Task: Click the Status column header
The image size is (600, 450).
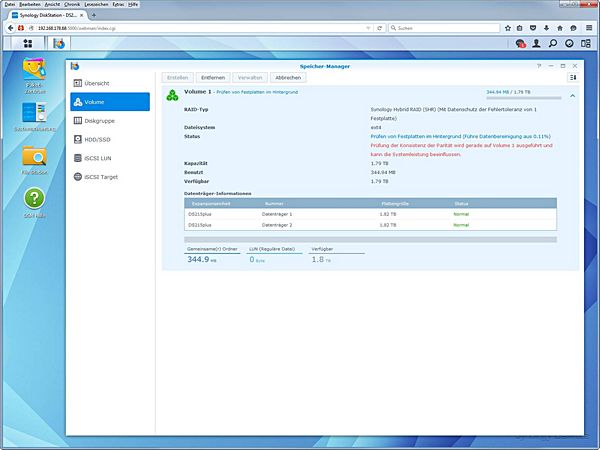Action: pos(461,204)
